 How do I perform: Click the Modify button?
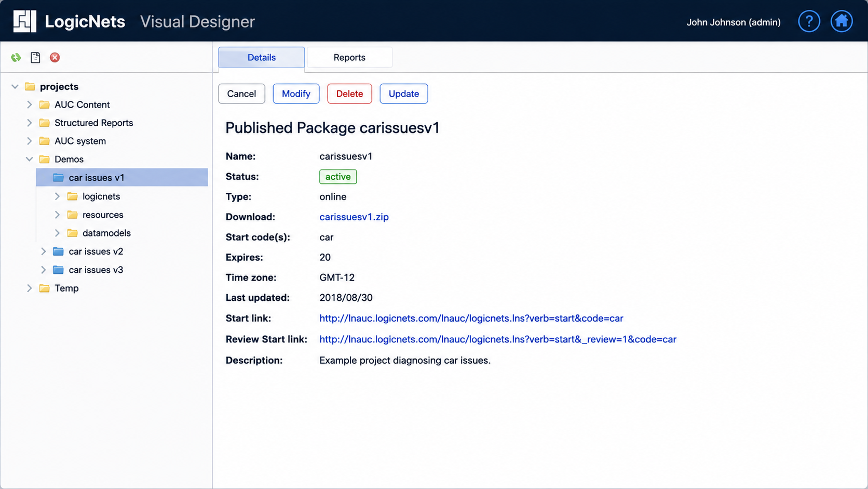[x=296, y=94]
